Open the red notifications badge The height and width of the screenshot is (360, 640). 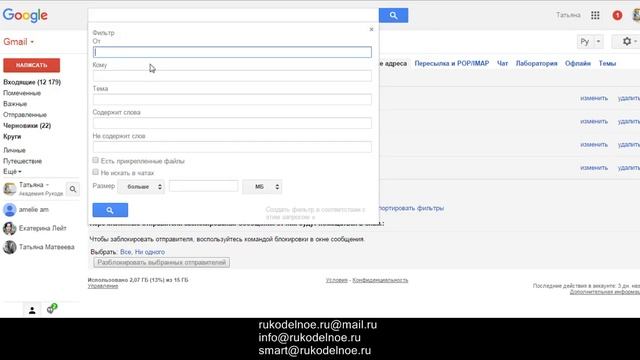point(617,16)
